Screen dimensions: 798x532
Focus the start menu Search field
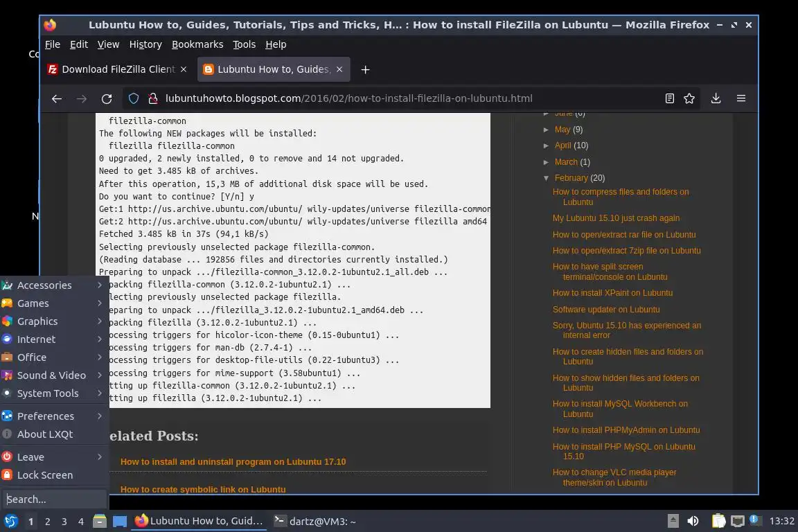(55, 499)
